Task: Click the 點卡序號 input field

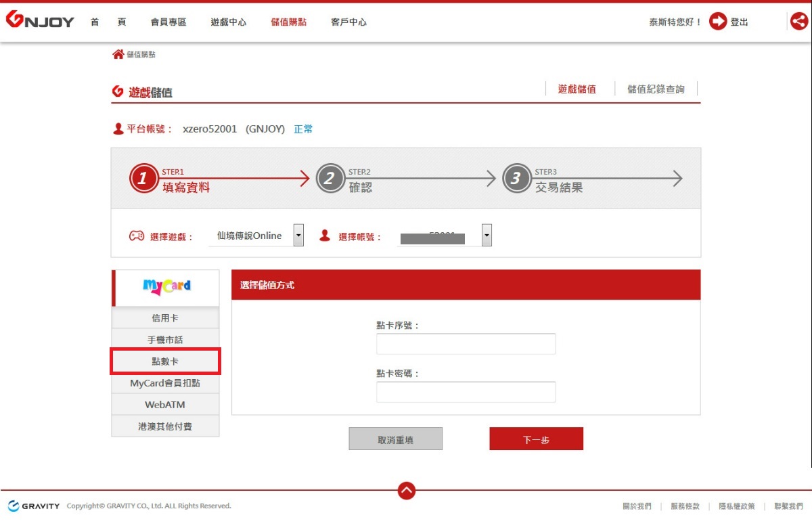Action: point(466,344)
